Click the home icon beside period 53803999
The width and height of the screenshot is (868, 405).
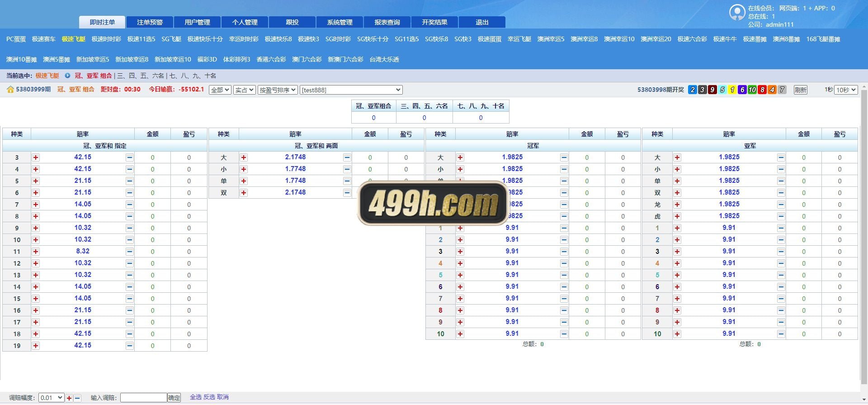10,90
